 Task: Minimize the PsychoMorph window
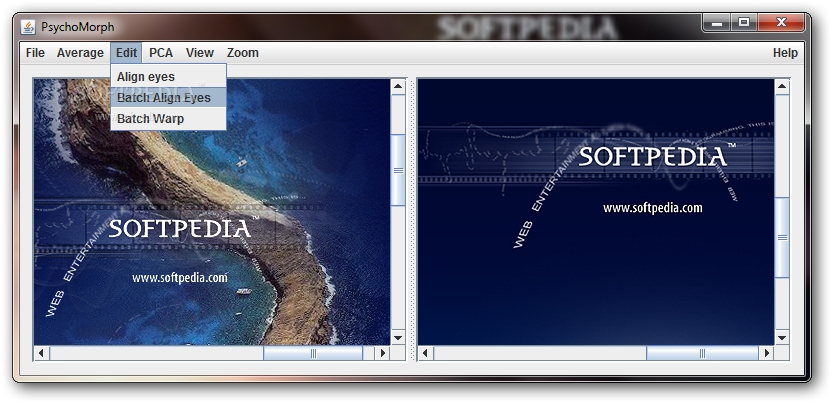pyautogui.click(x=717, y=23)
